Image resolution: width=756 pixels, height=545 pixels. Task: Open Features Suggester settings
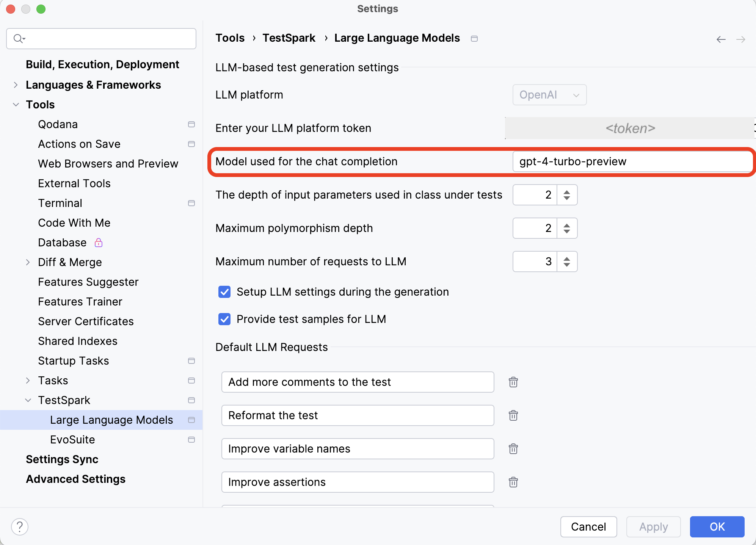click(x=88, y=282)
